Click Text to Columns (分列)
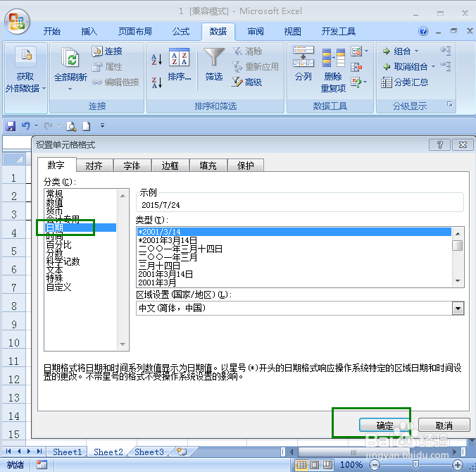The height and width of the screenshot is (472, 476). click(x=303, y=64)
